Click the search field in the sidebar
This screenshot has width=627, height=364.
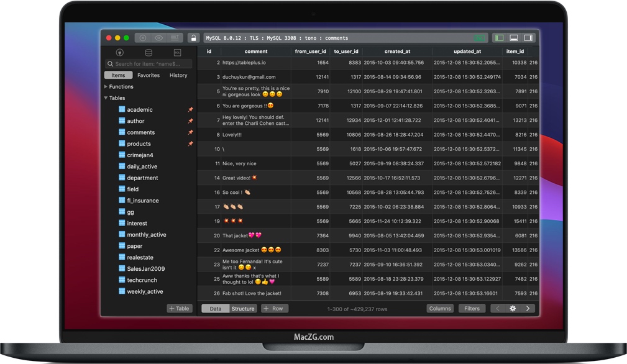[148, 63]
